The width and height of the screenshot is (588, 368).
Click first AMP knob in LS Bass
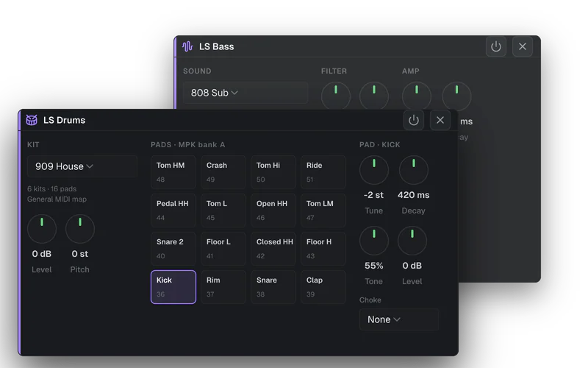(x=417, y=96)
